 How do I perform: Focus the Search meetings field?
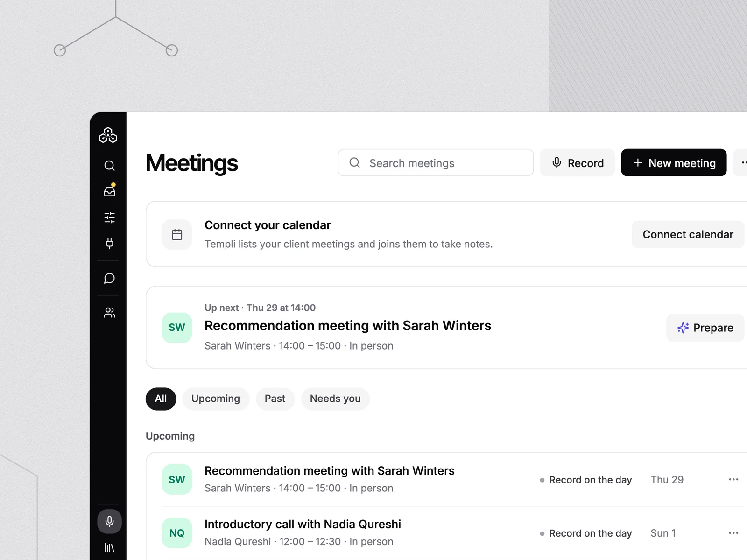click(x=436, y=163)
